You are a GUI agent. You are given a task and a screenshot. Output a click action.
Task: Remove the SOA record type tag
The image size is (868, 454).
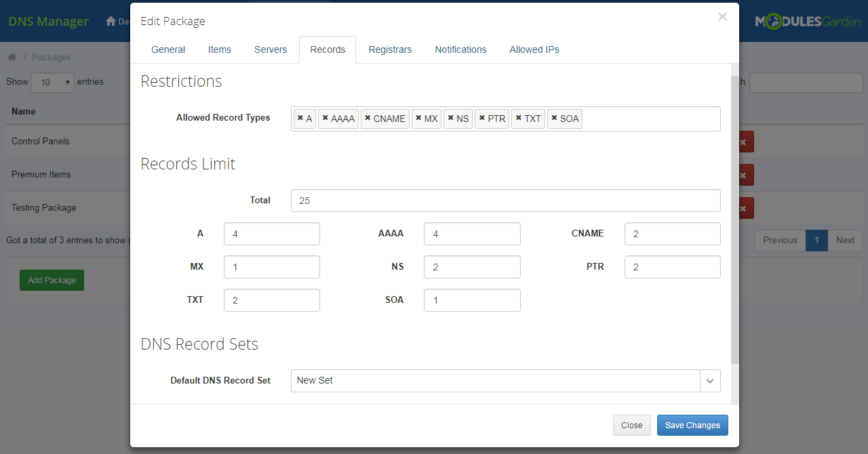pyautogui.click(x=554, y=118)
